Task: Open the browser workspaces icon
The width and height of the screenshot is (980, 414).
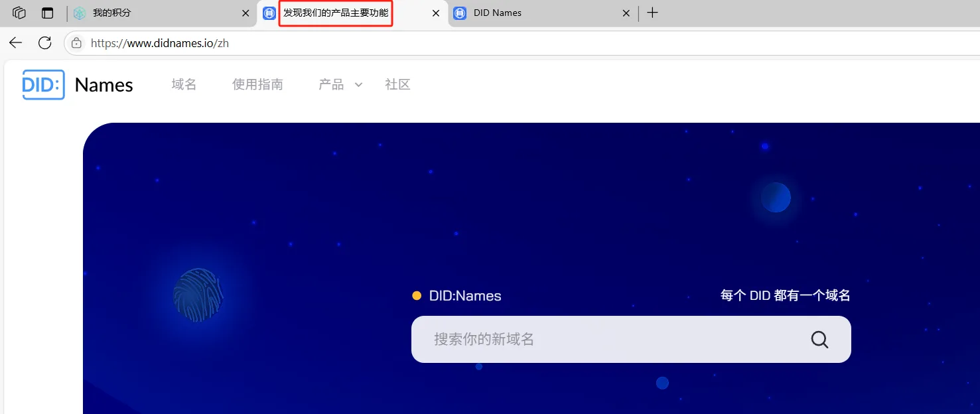Action: [19, 13]
